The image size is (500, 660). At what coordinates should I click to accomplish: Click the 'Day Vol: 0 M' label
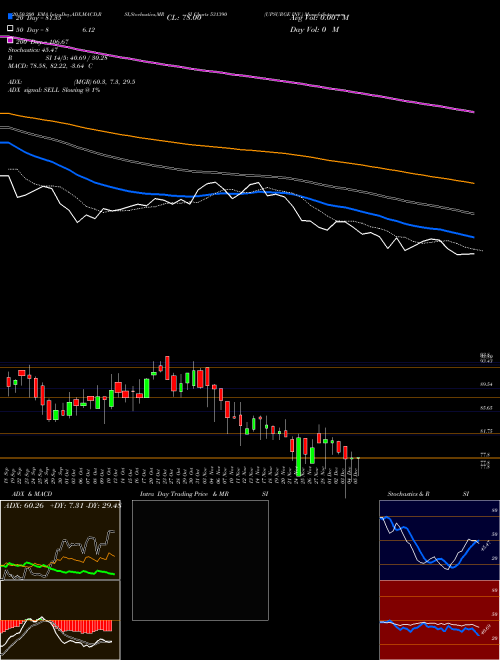(314, 29)
